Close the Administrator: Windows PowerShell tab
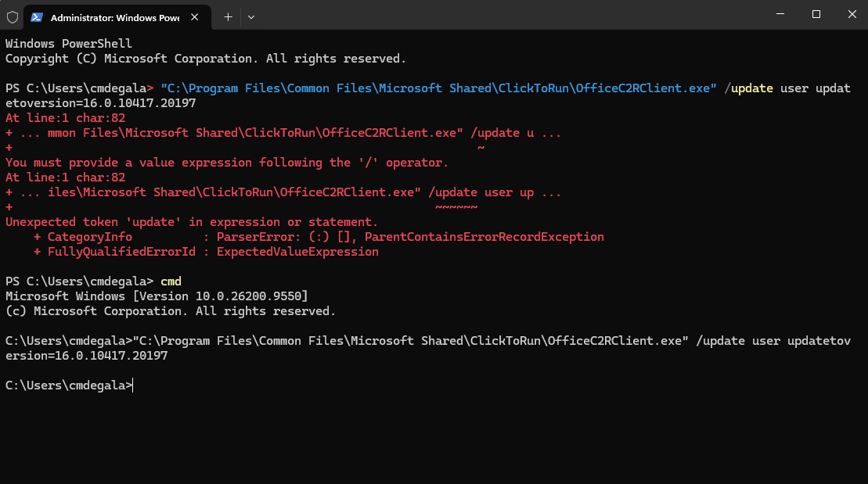868x484 pixels. click(194, 17)
